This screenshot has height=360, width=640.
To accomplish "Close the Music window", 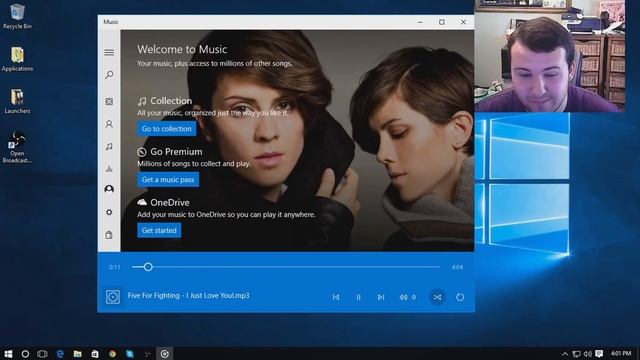I will (x=463, y=22).
